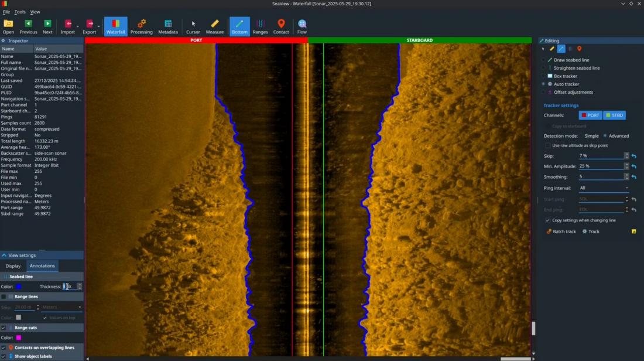Click the blue Seabed line color swatch
This screenshot has width=644, height=361.
coord(19,287)
